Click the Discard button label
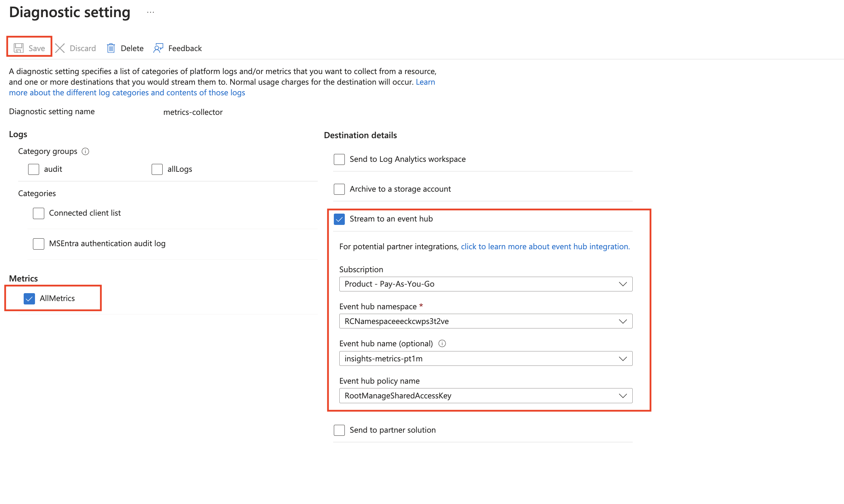844x504 pixels. point(83,48)
